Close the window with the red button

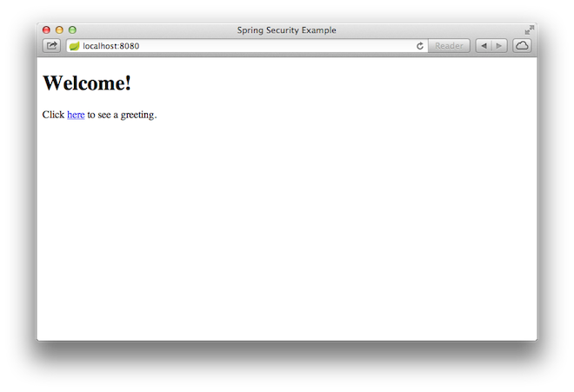point(46,30)
